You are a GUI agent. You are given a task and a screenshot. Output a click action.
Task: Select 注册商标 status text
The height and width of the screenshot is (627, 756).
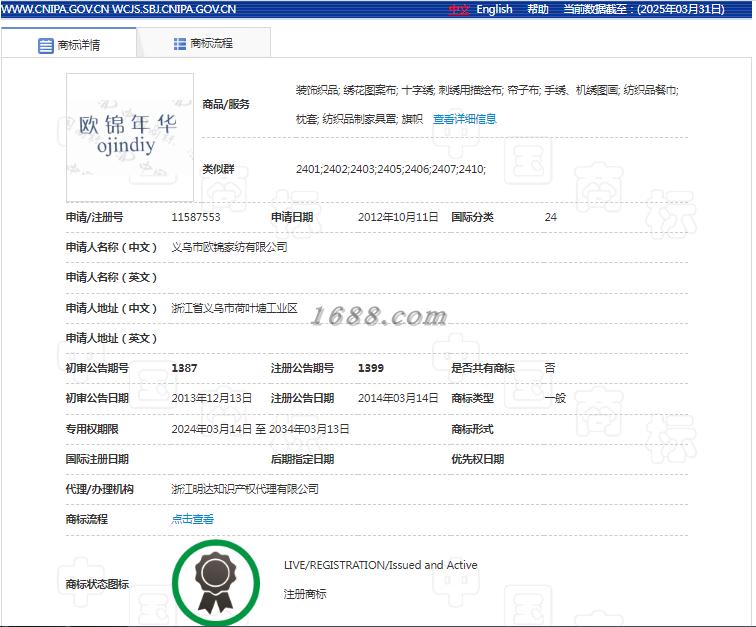[305, 594]
